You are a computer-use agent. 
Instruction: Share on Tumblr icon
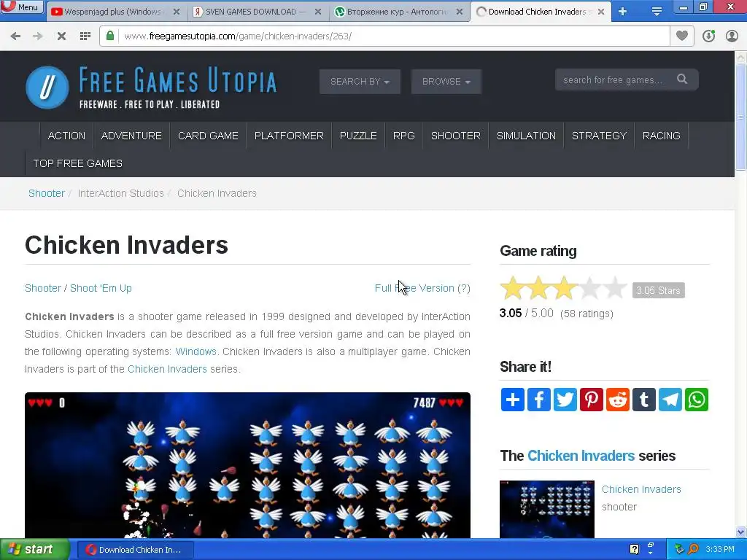click(644, 400)
